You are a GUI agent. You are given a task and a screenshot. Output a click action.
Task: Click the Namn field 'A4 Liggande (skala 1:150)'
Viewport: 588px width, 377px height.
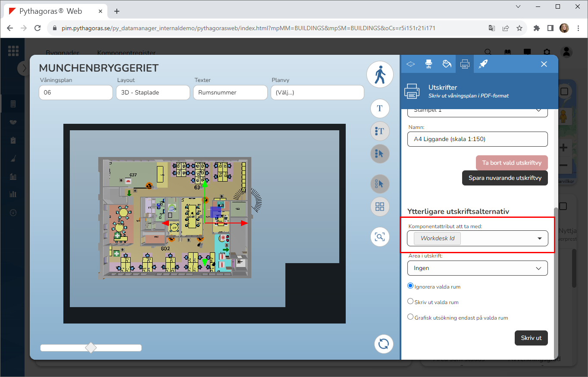477,139
